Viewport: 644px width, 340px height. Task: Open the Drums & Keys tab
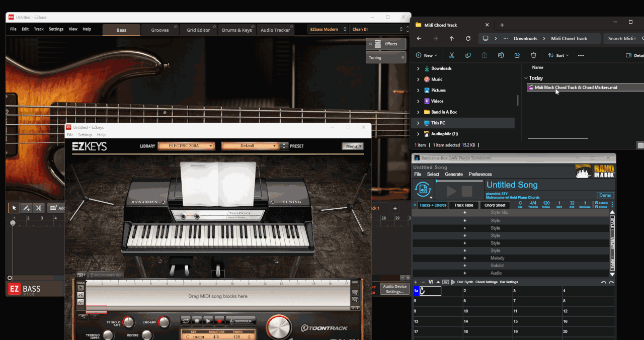237,30
